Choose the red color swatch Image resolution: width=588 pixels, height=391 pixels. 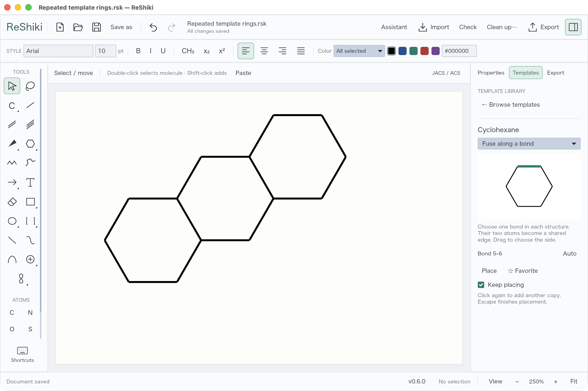point(424,51)
